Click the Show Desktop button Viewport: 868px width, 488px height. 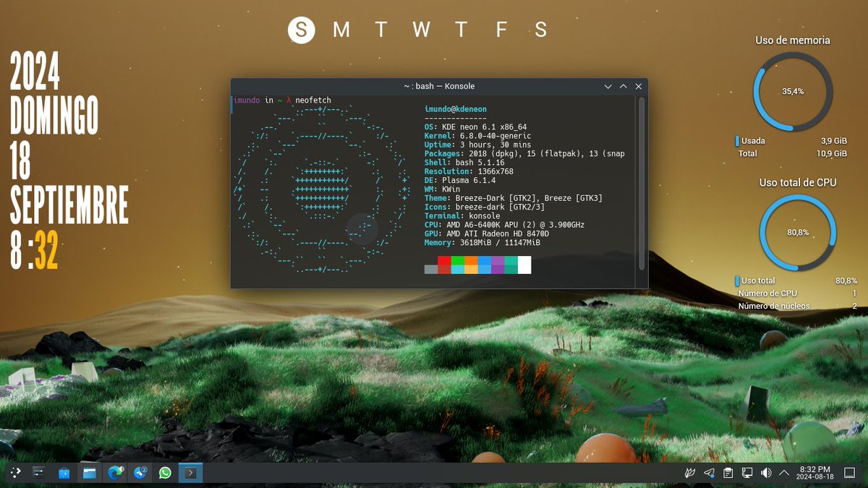850,473
